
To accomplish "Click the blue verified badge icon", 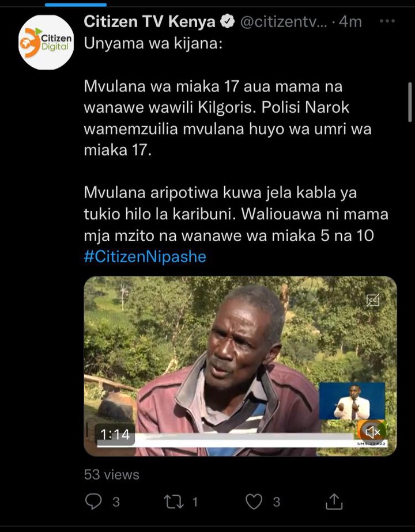I will [x=227, y=22].
